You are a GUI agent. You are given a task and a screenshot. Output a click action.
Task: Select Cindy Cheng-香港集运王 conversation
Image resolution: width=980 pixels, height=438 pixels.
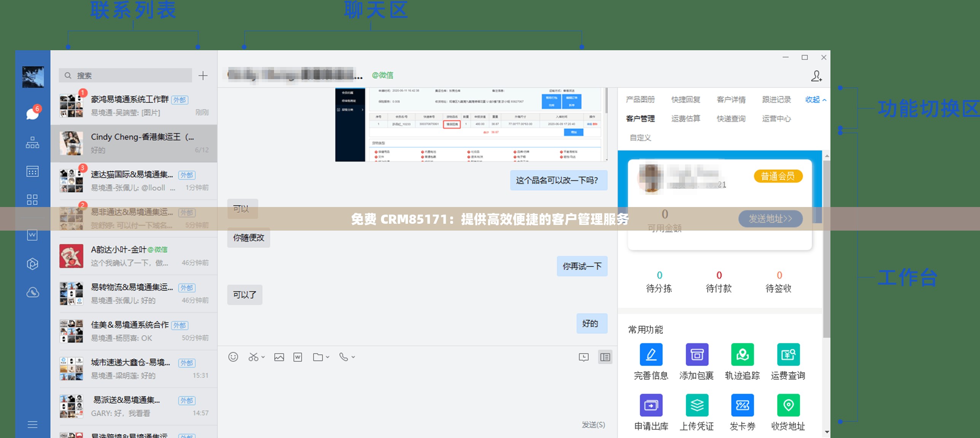134,143
